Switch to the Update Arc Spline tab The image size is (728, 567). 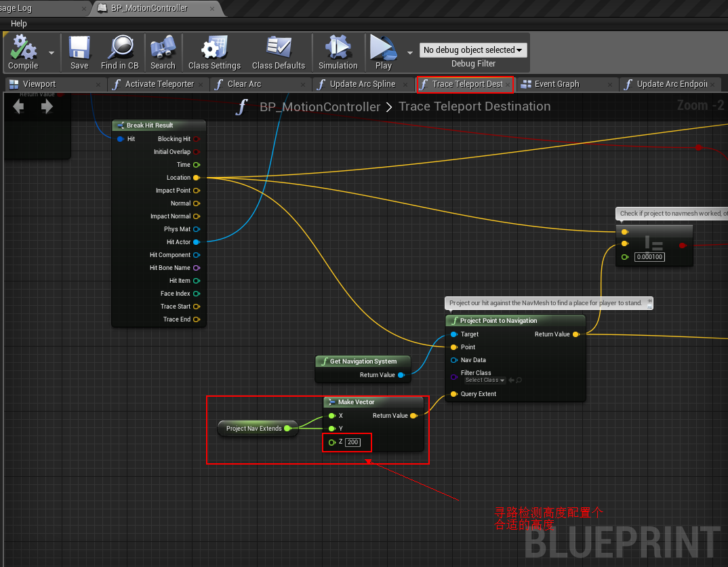coord(362,84)
